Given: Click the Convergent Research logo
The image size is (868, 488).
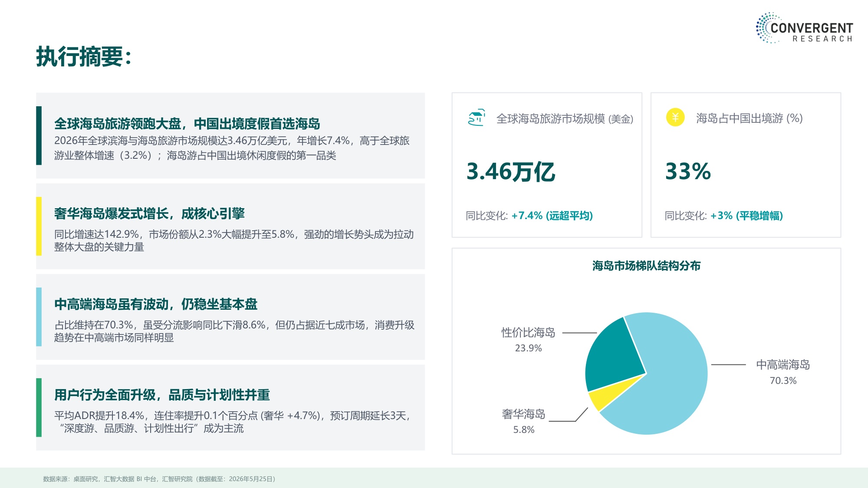Looking at the screenshot, I should tap(804, 28).
